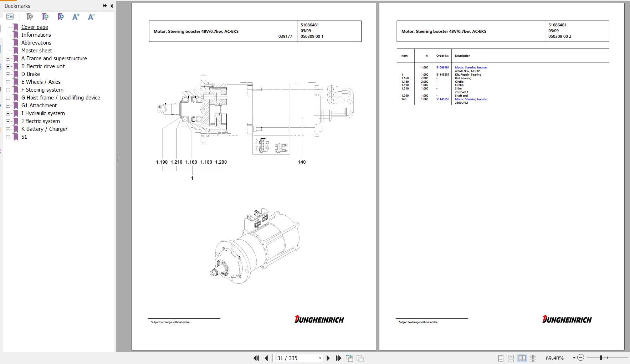This screenshot has height=364, width=630.
Task: Switch to continuous page view
Action: (511, 358)
